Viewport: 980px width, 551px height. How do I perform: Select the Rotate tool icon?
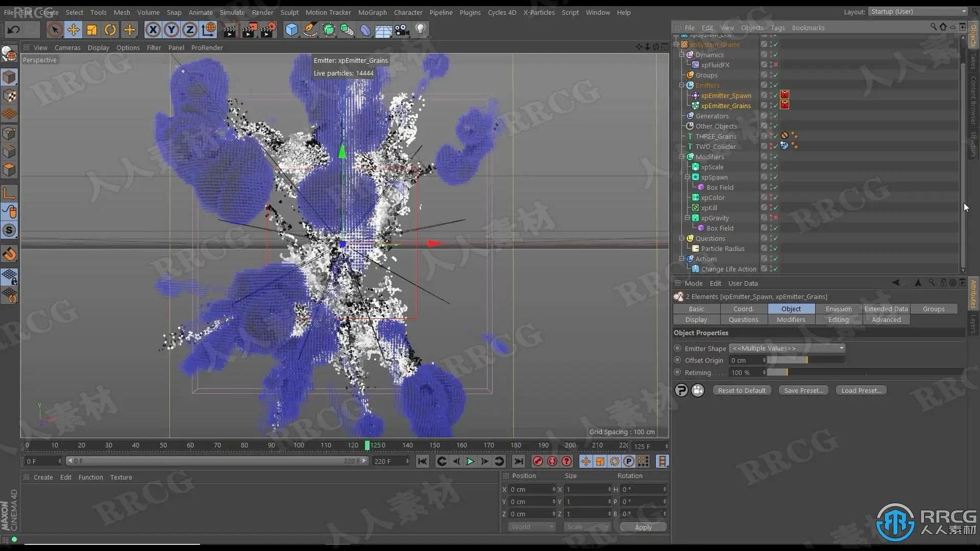click(x=110, y=30)
